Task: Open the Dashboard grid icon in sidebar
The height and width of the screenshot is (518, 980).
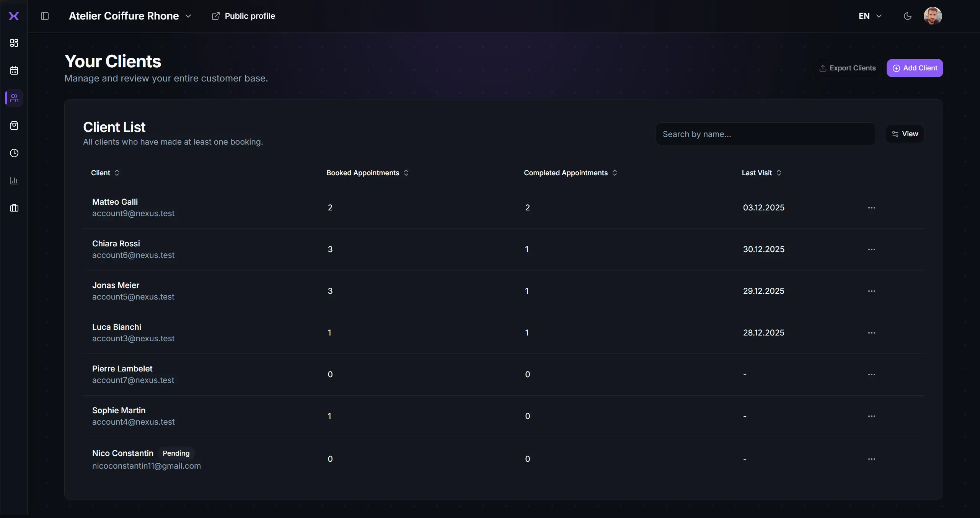Action: (x=14, y=43)
